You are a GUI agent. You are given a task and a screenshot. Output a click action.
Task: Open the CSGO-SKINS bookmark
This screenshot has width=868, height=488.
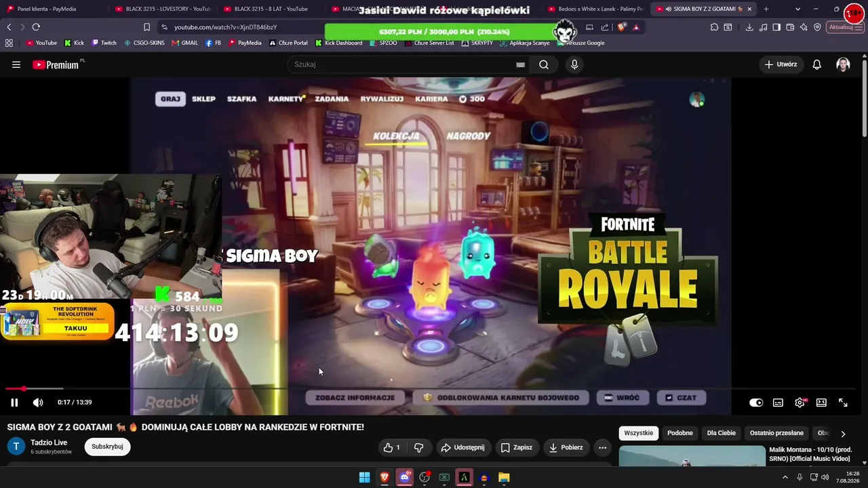pyautogui.click(x=144, y=43)
